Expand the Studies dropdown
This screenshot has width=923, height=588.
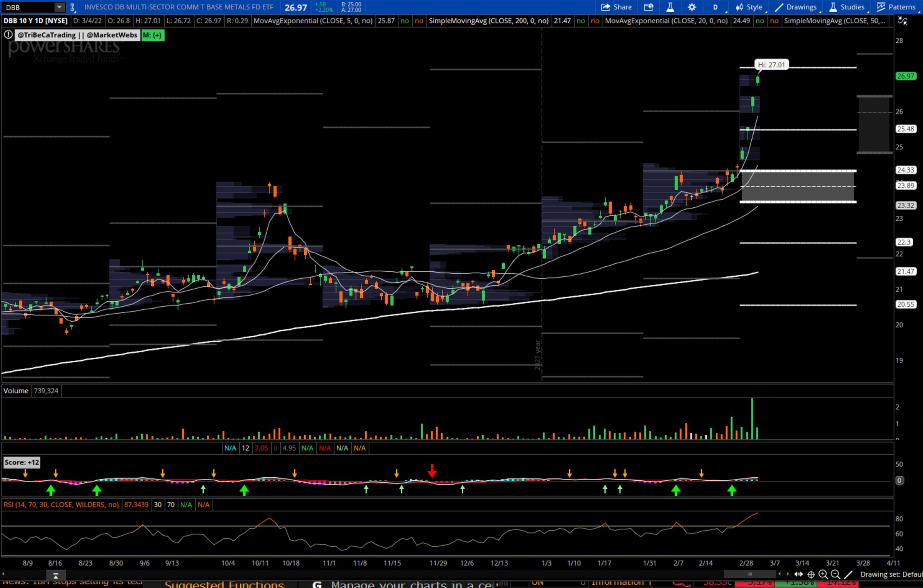[x=846, y=7]
